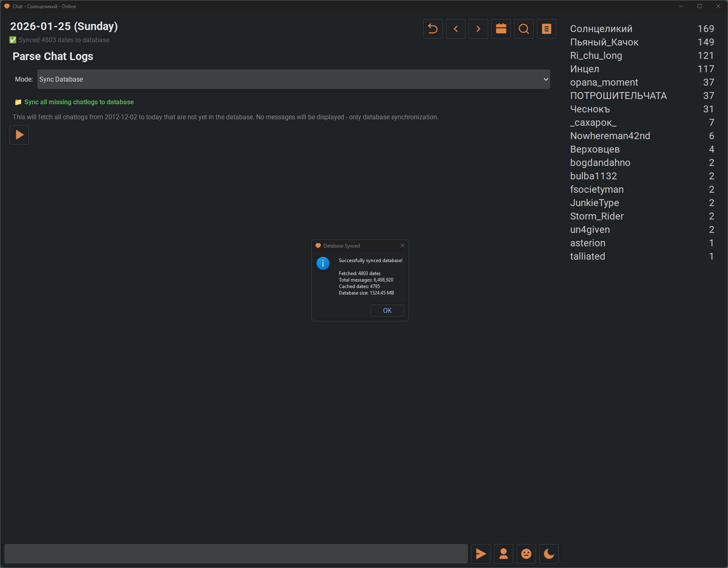Start sync with orange play button
Image resolution: width=728 pixels, height=568 pixels.
point(19,135)
